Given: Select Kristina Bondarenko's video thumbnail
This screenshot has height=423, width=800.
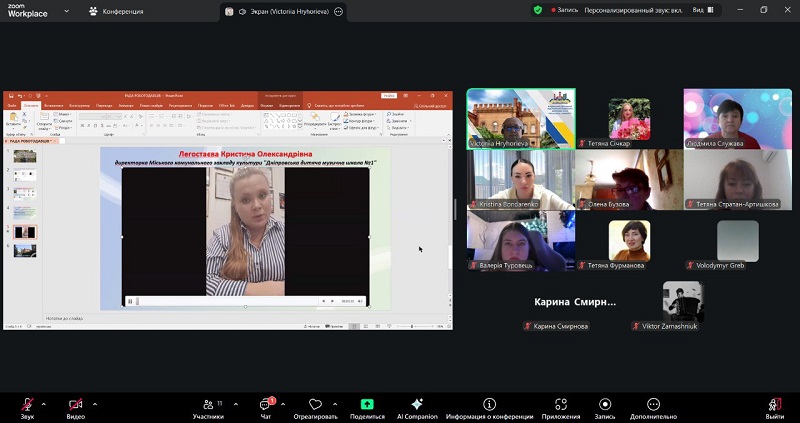Looking at the screenshot, I should [x=521, y=180].
